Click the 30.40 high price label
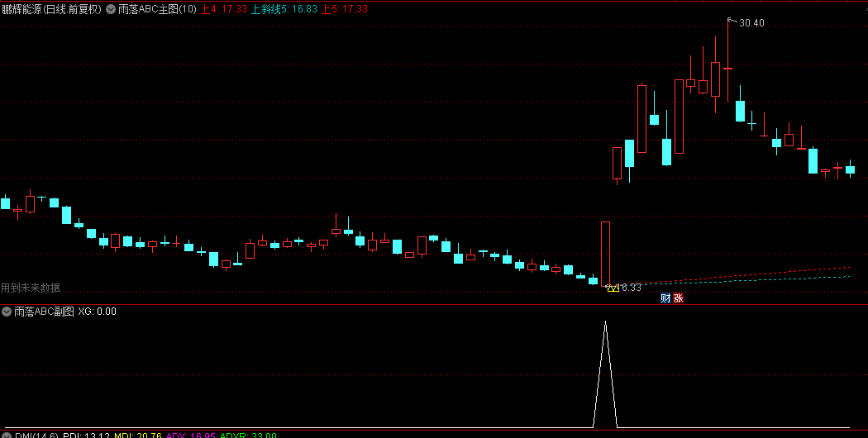This screenshot has height=438, width=868. [x=751, y=22]
